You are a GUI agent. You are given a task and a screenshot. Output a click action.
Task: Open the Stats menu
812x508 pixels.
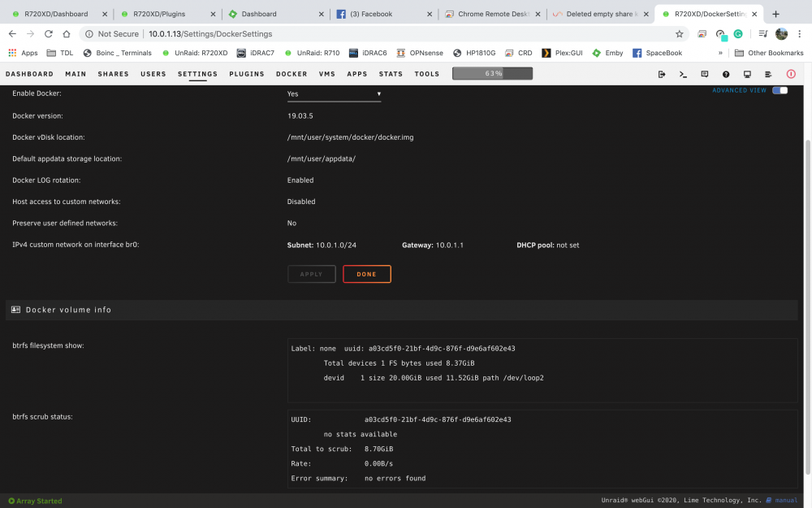click(x=391, y=74)
